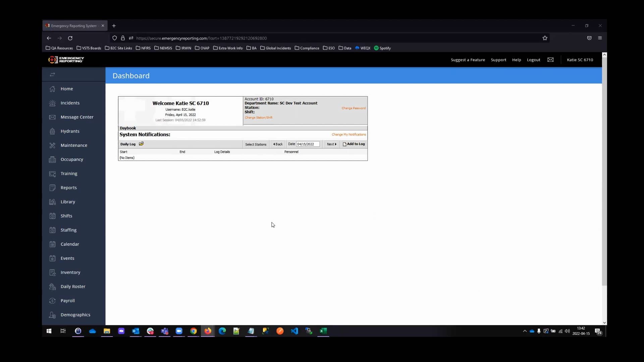Expand the BA bookmarks folder
Viewport: 644px width, 362px height.
[x=252, y=48]
